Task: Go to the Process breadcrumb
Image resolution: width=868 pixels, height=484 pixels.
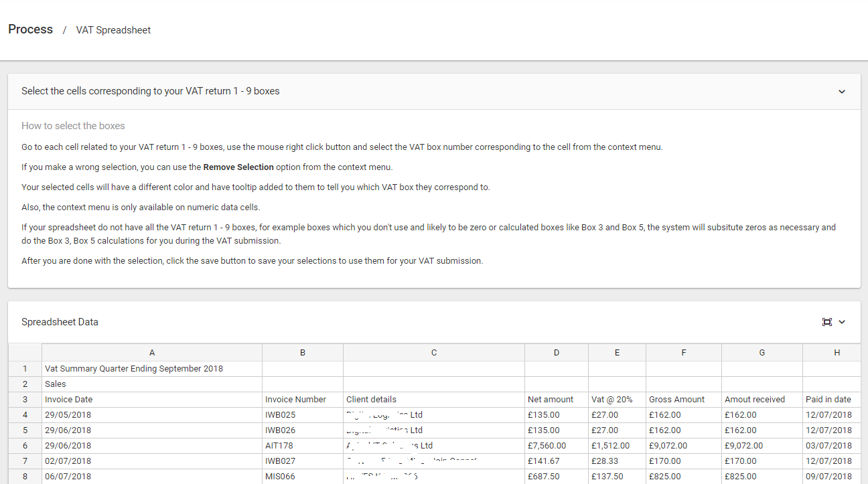Action: click(31, 29)
